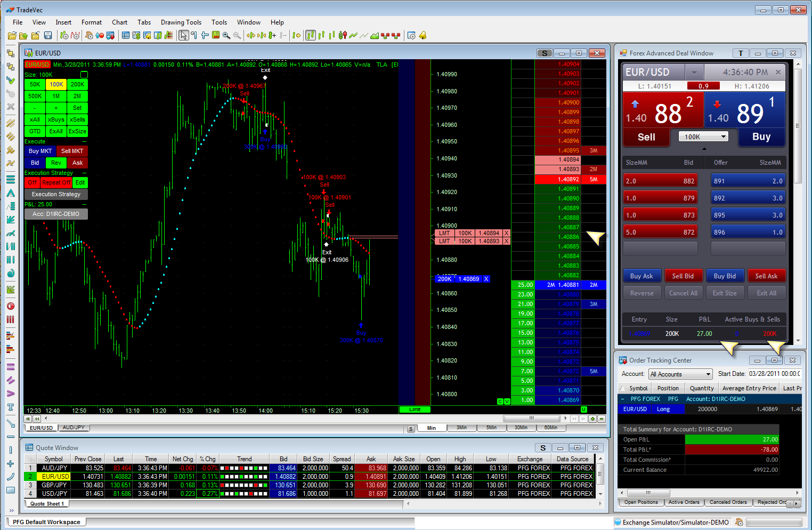Toggle the Repeat Off button

pyautogui.click(x=56, y=182)
